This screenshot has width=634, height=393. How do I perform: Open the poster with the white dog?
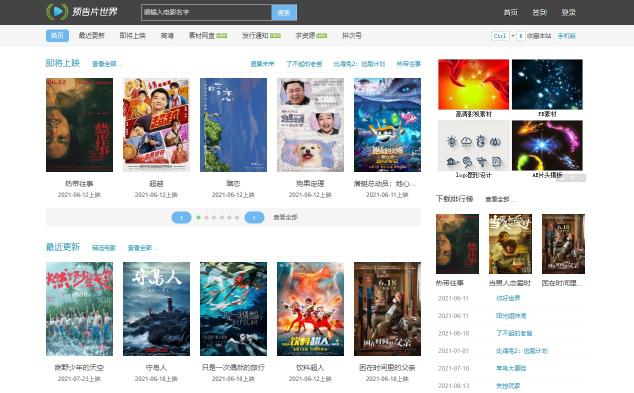pos(310,125)
